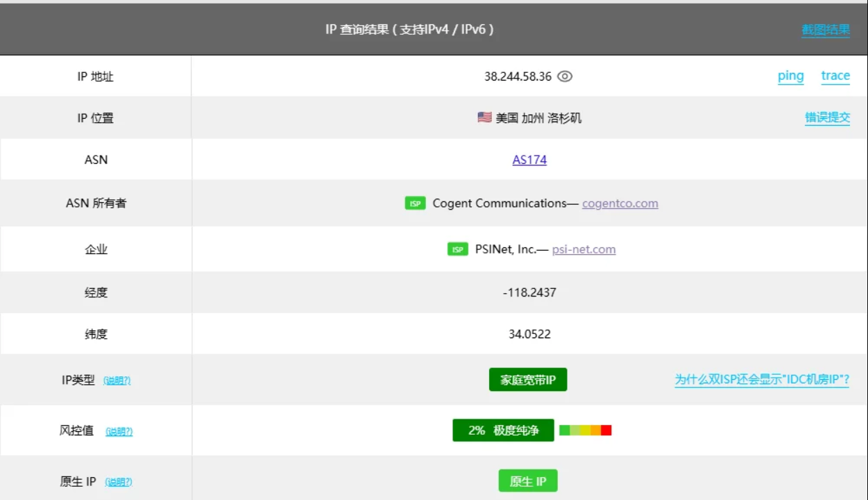Click the eye reveal icon after 38.244.58.36

point(564,76)
